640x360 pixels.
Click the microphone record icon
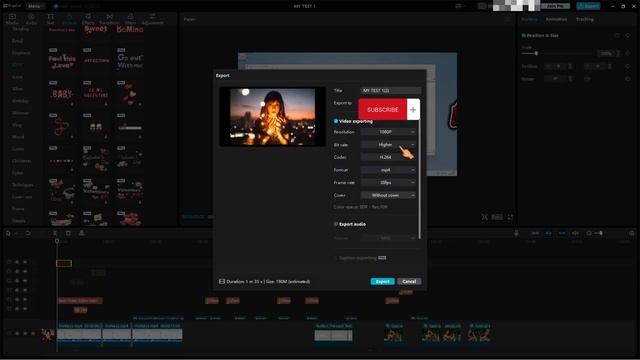[516, 233]
